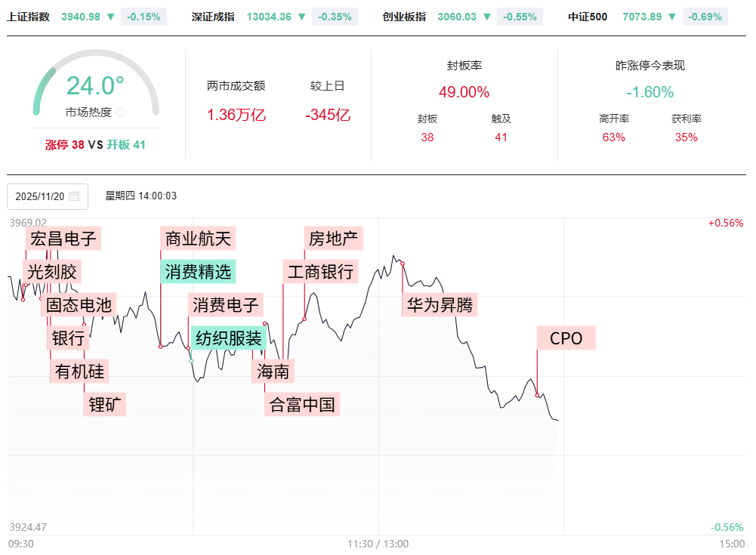Click the down triangle next to 深证成指 value
The width and height of the screenshot is (756, 555).
tap(302, 17)
